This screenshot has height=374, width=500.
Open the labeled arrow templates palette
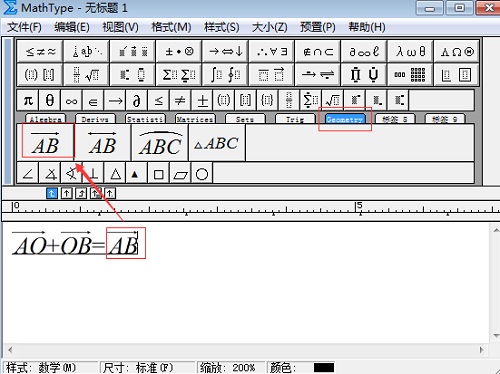point(318,74)
